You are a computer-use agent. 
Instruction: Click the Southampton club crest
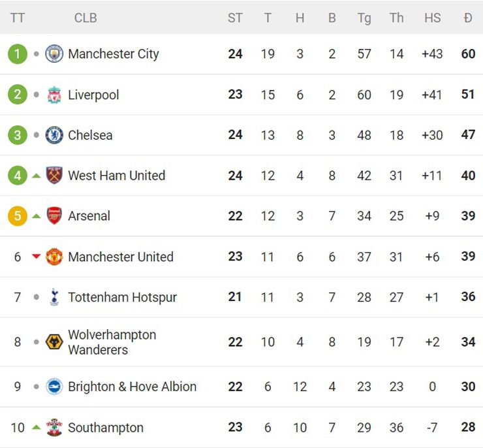(x=54, y=427)
